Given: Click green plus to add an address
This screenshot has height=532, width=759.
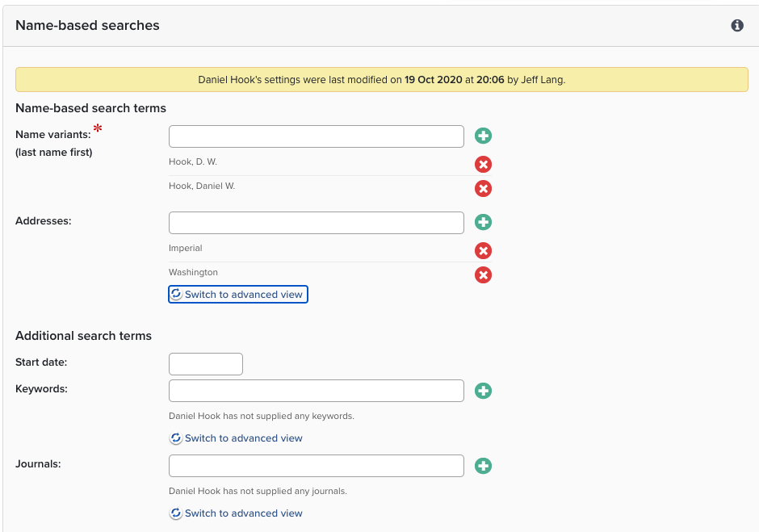Looking at the screenshot, I should [483, 223].
